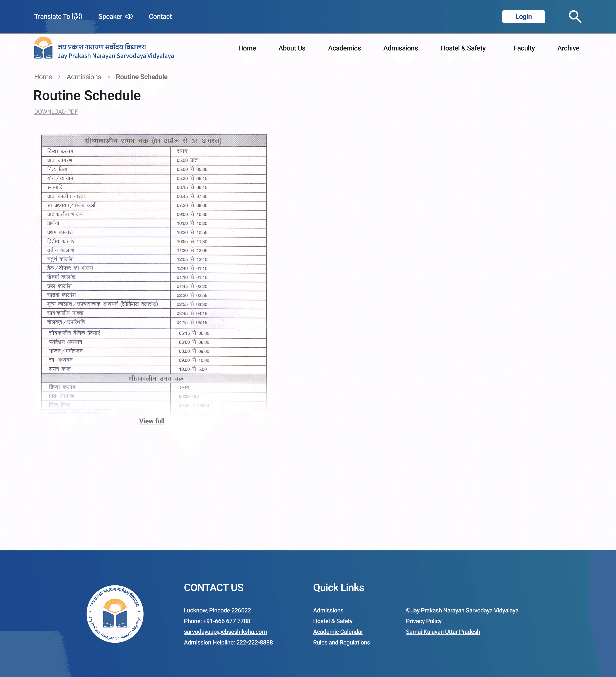616x677 pixels.
Task: Open the Hostel & Safety menu
Action: tap(463, 48)
